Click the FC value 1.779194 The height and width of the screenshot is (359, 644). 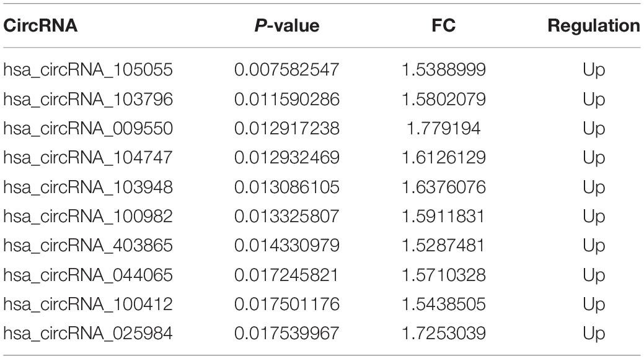tap(444, 128)
